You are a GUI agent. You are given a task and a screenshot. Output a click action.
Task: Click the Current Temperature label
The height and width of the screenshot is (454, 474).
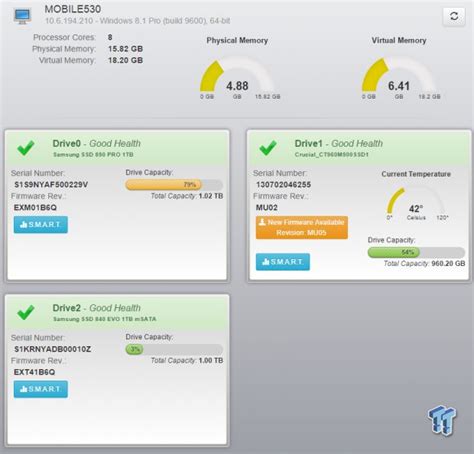pyautogui.click(x=416, y=174)
